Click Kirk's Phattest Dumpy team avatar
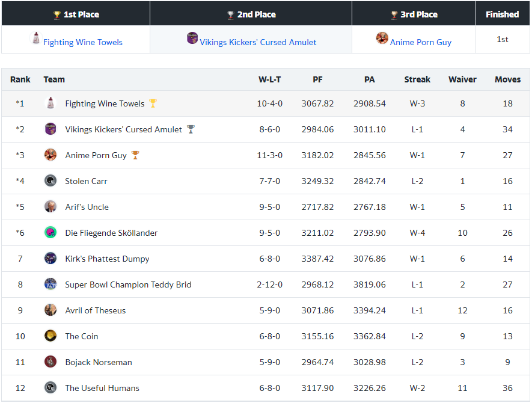 tap(50, 258)
